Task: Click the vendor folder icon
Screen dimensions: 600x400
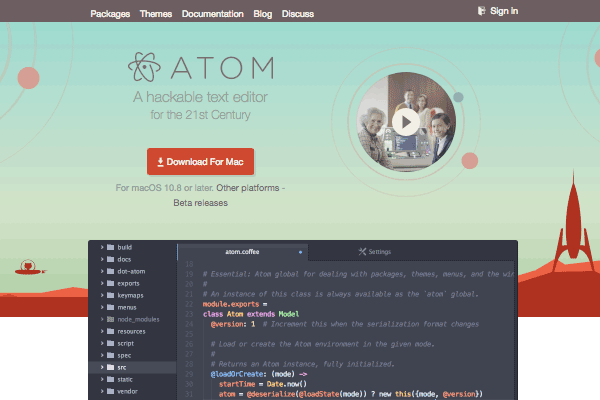Action: click(x=111, y=391)
